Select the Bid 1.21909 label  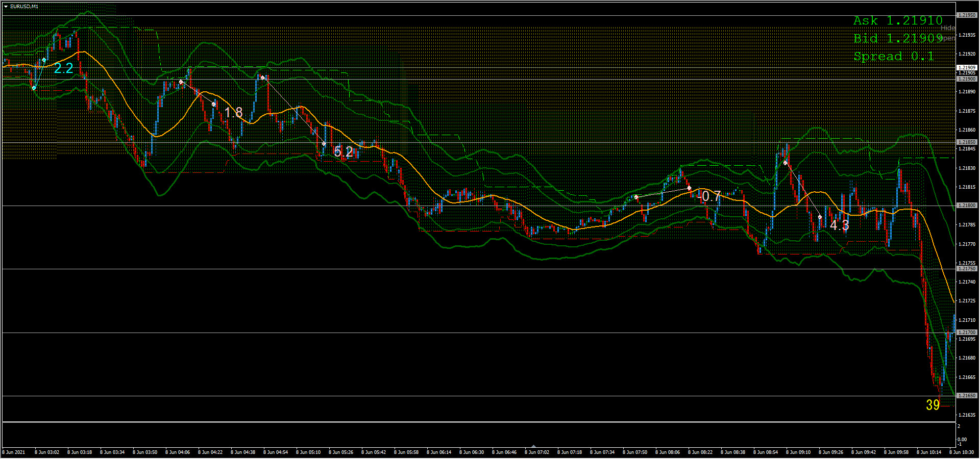click(x=898, y=38)
